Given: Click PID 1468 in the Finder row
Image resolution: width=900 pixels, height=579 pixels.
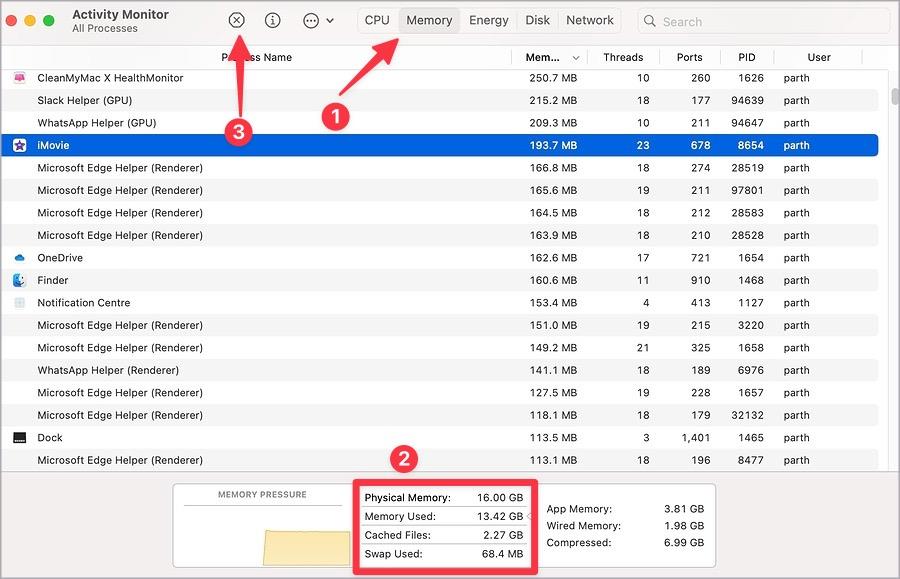Looking at the screenshot, I should pyautogui.click(x=750, y=280).
